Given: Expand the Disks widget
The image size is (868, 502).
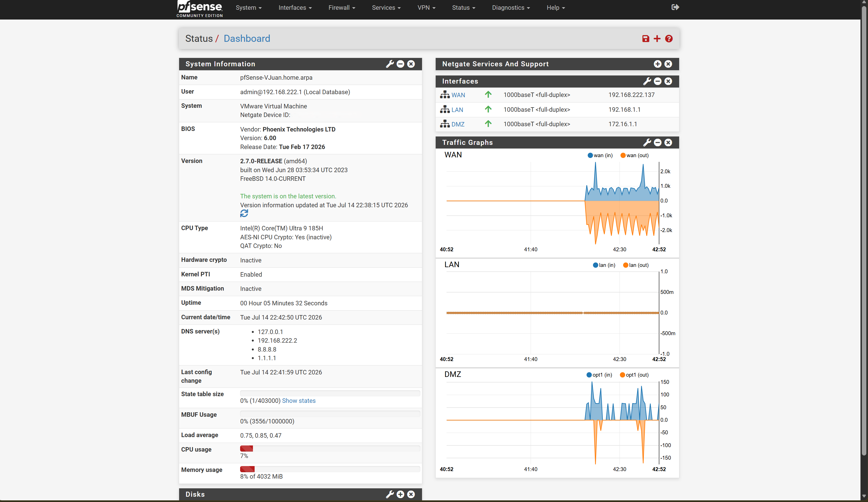Looking at the screenshot, I should (400, 494).
